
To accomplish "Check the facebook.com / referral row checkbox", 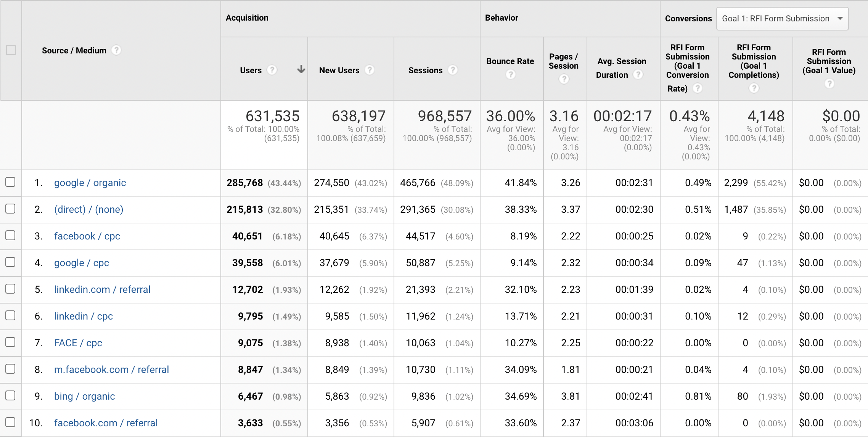I will pos(10,422).
